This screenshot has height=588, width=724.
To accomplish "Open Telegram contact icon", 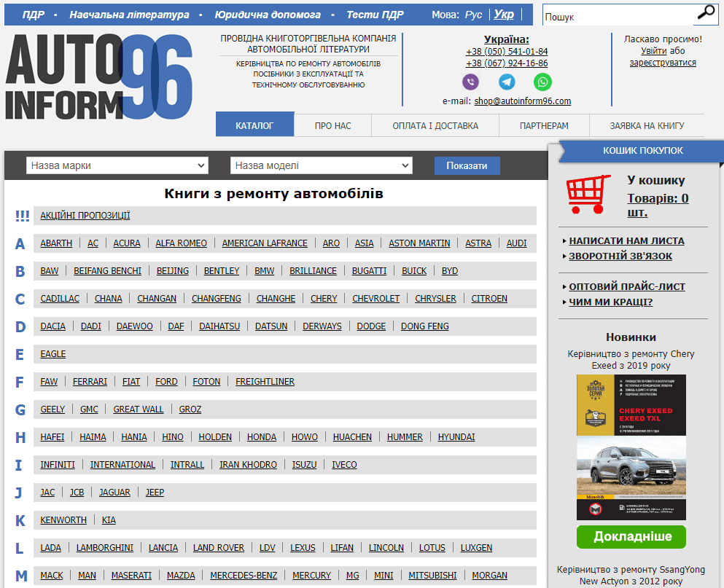I will [507, 82].
